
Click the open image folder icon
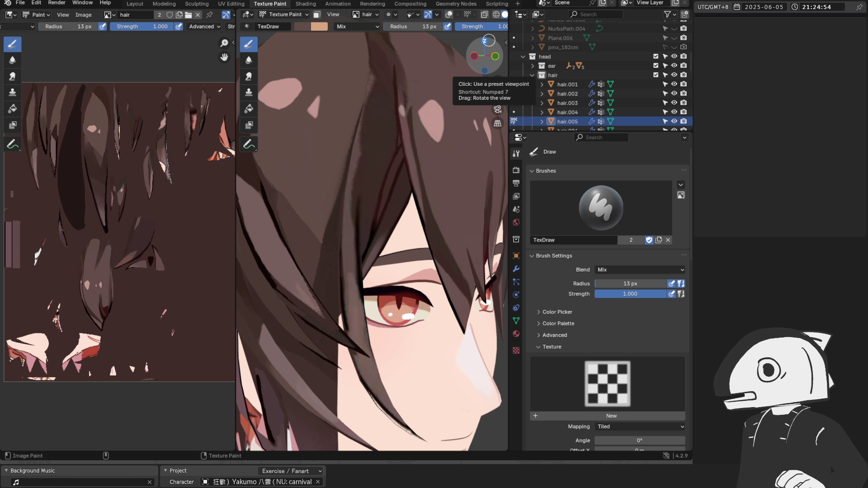pyautogui.click(x=188, y=15)
